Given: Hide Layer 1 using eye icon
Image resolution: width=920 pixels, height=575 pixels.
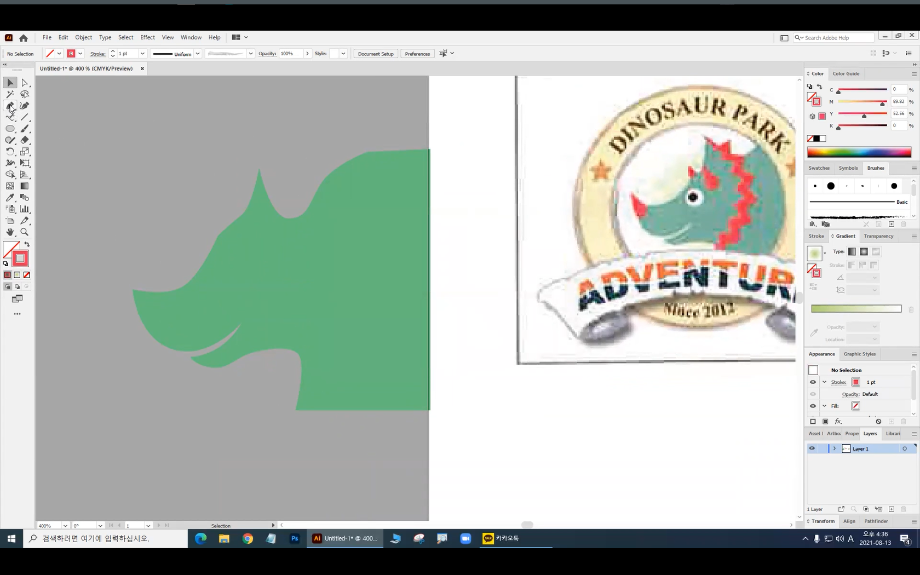Looking at the screenshot, I should pyautogui.click(x=812, y=449).
